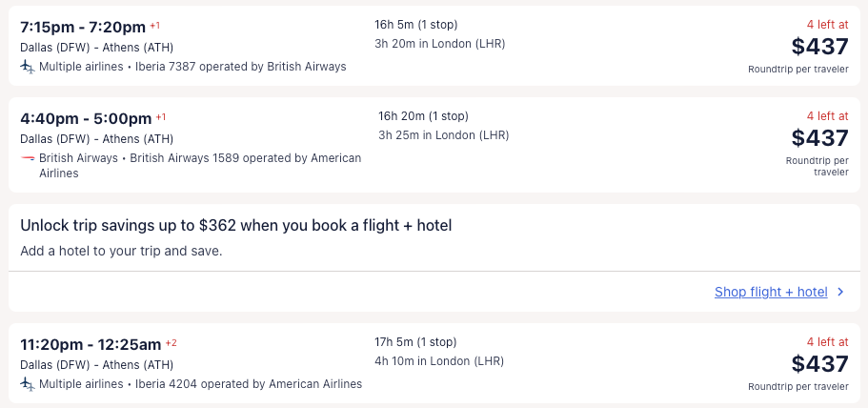
Task: Click the $437 price on the 4:40pm flight
Action: (819, 138)
